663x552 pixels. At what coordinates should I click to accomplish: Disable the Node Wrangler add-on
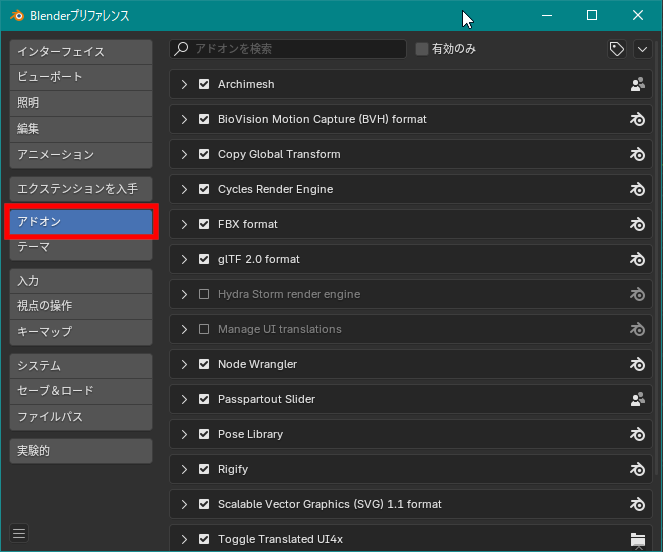click(204, 364)
